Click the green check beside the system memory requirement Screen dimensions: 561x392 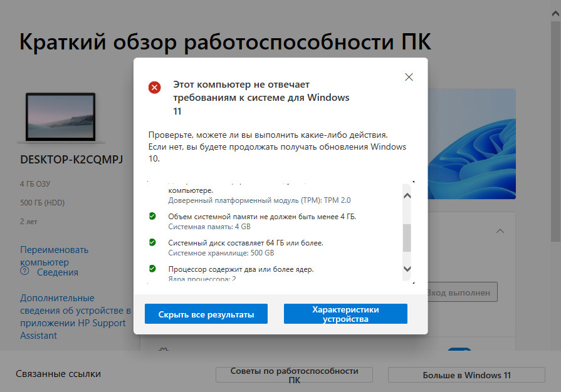point(152,216)
